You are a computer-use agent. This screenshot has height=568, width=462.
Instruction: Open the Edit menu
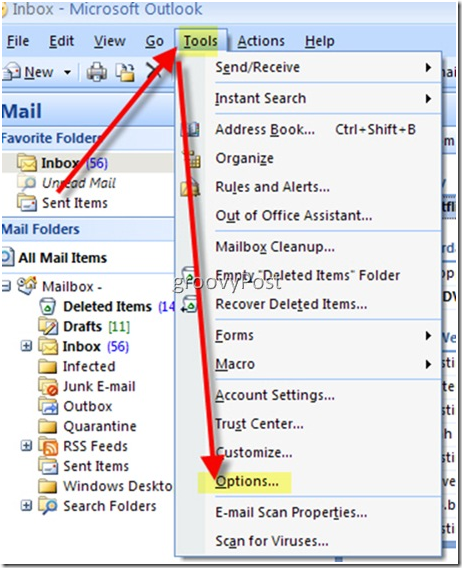click(x=62, y=41)
